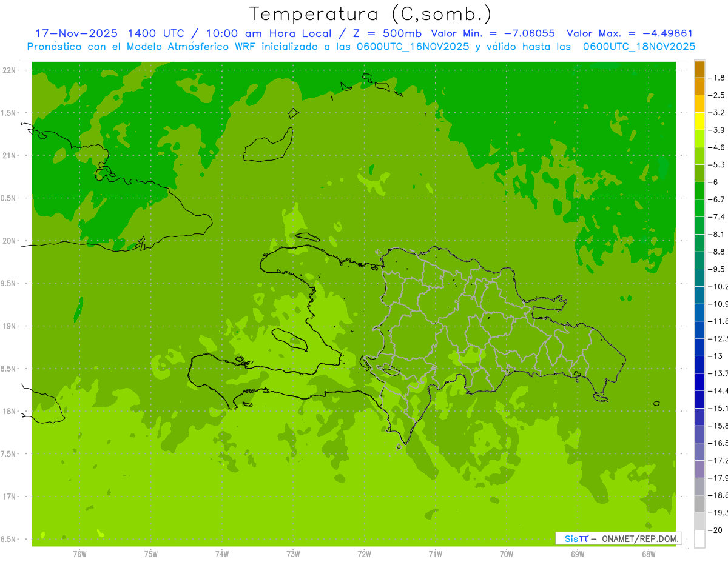Screen dimensions: 728x562
Task: Click the '-6.7' colorbar value
Action: click(x=716, y=199)
